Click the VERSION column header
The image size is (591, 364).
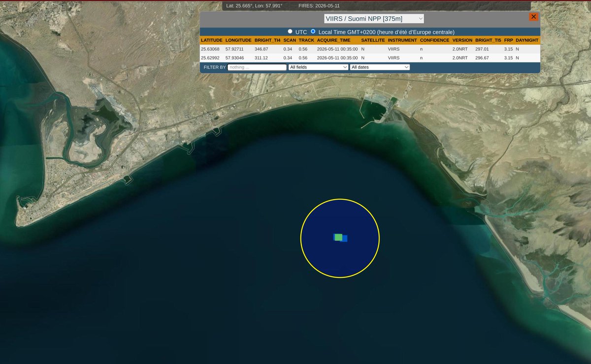click(x=462, y=40)
